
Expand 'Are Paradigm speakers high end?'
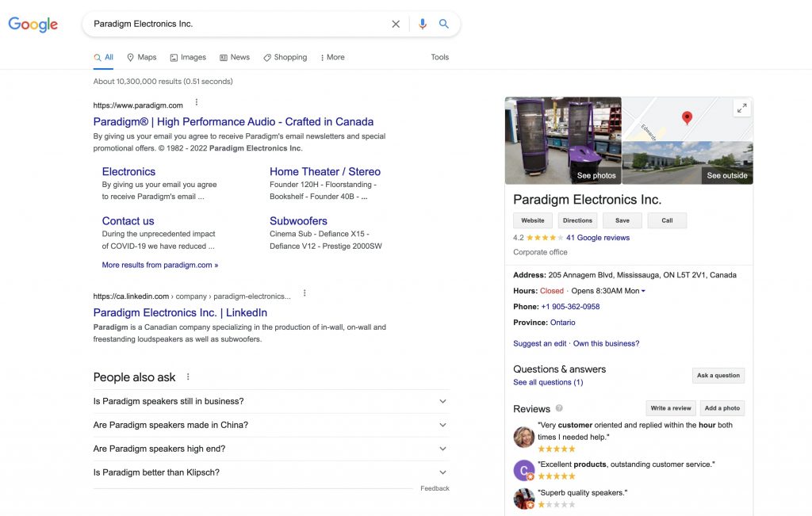[x=271, y=449]
